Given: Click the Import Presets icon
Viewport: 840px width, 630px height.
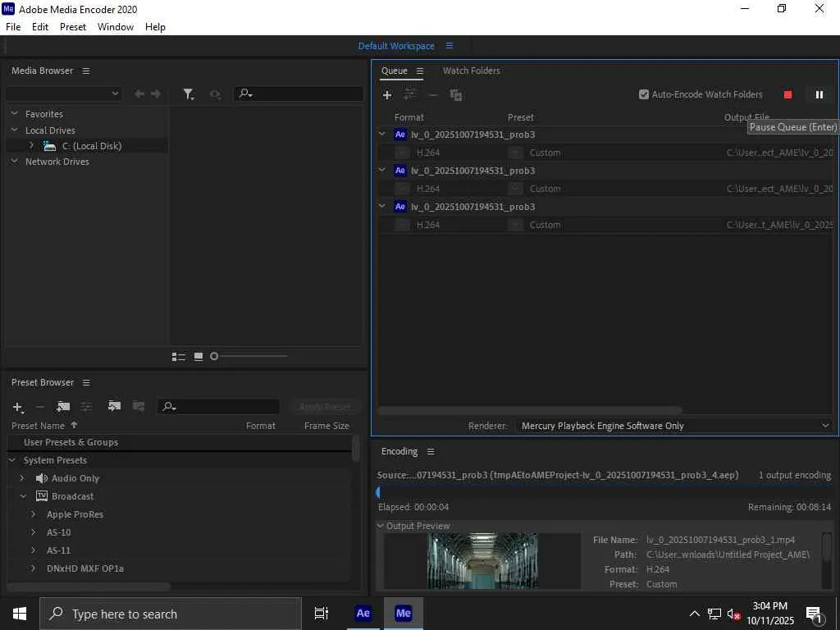Looking at the screenshot, I should click(114, 406).
